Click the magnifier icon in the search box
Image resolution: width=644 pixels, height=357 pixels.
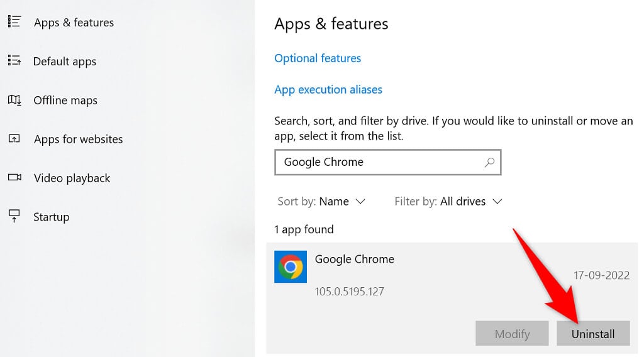tap(489, 162)
